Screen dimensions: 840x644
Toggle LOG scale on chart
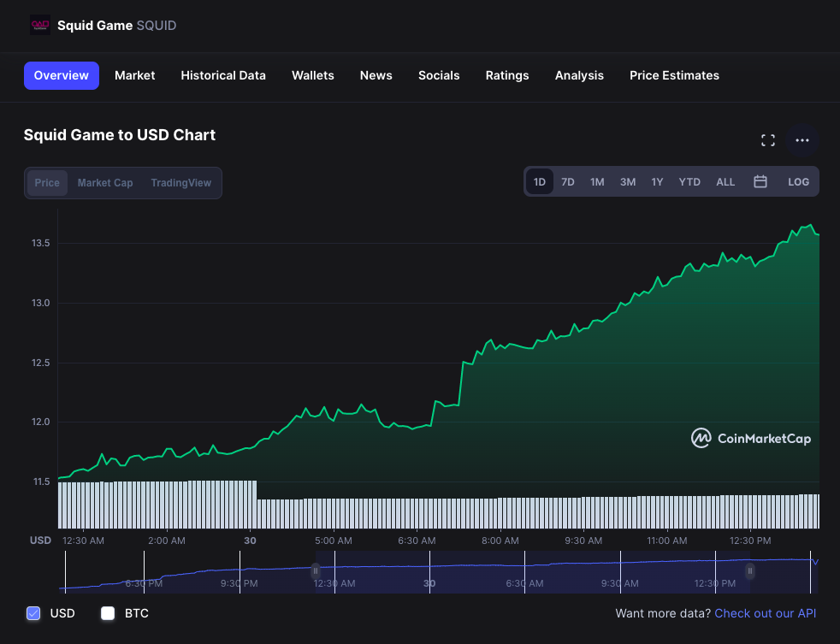(x=798, y=181)
